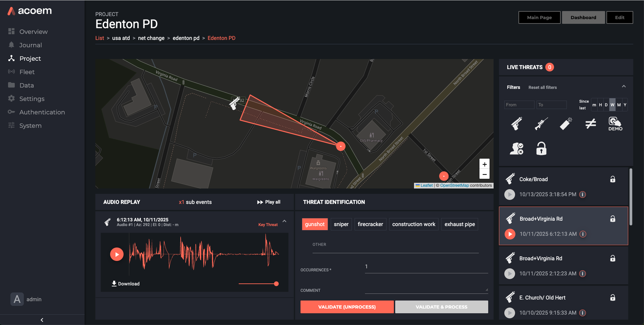
Task: Click the VALIDATE (UNPROCESS) button
Action: tap(347, 307)
